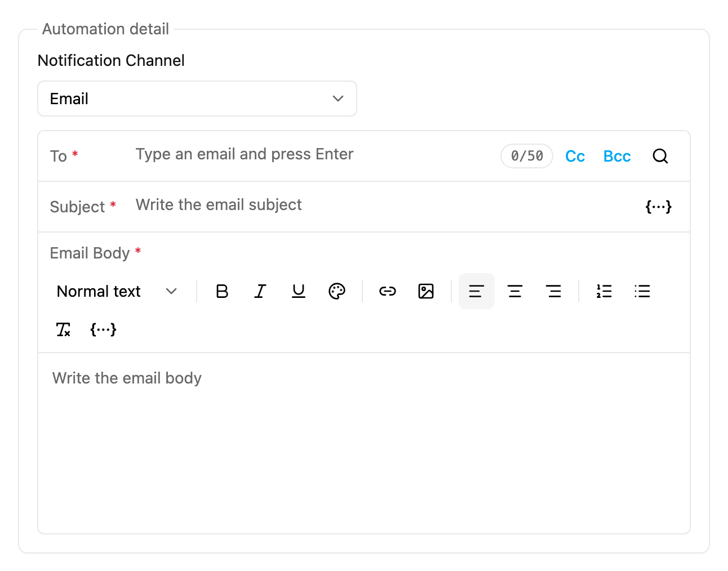Viewport: 728px width, 571px height.
Task: Insert an image into the email body
Action: (426, 291)
